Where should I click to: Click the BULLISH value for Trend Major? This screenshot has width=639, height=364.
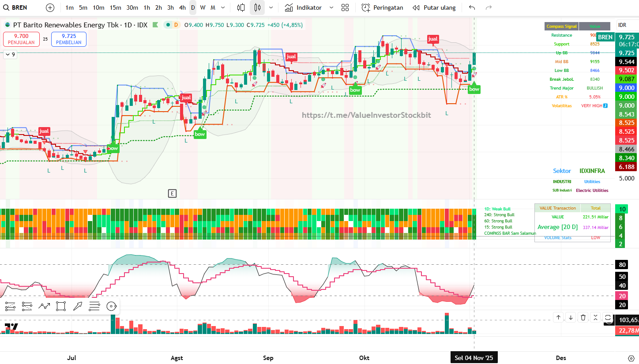(x=594, y=88)
